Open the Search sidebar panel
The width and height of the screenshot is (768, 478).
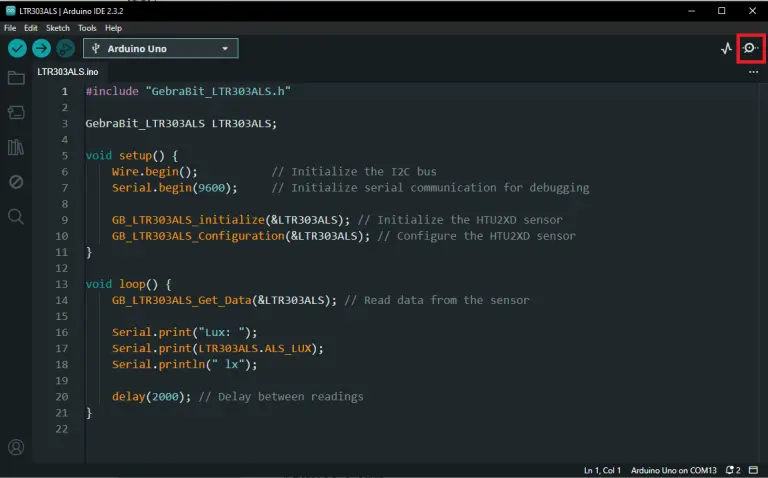click(x=16, y=216)
